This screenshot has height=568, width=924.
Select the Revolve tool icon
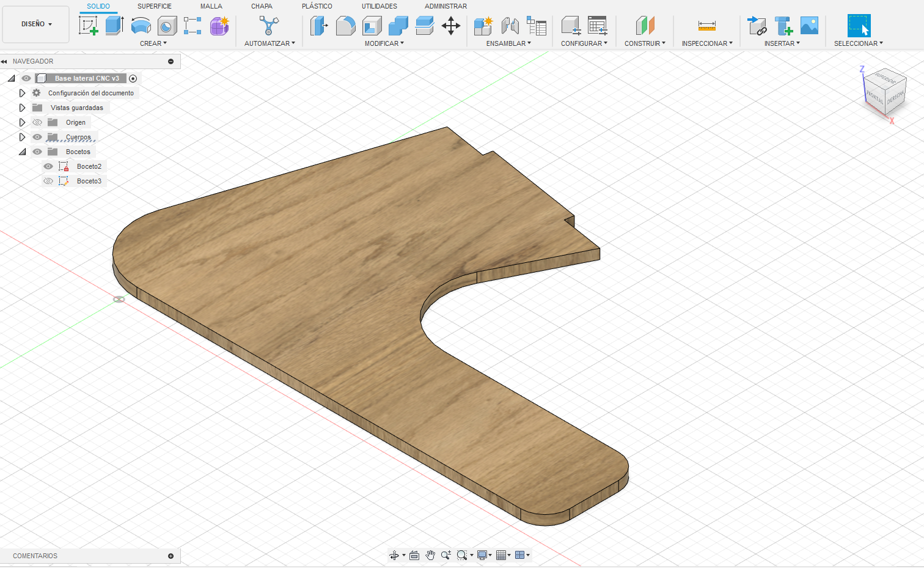(x=141, y=26)
